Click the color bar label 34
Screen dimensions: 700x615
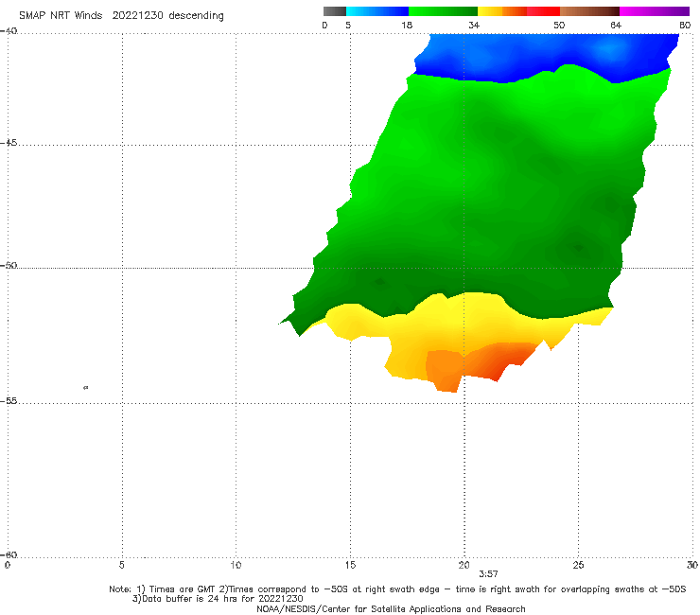(474, 25)
